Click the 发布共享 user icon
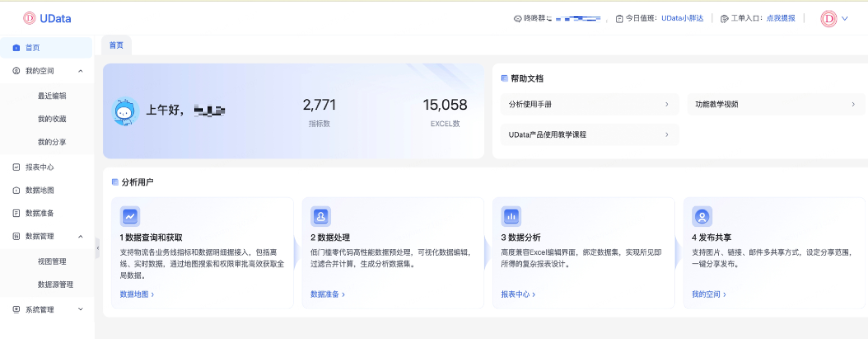This screenshot has width=868, height=339. [702, 216]
